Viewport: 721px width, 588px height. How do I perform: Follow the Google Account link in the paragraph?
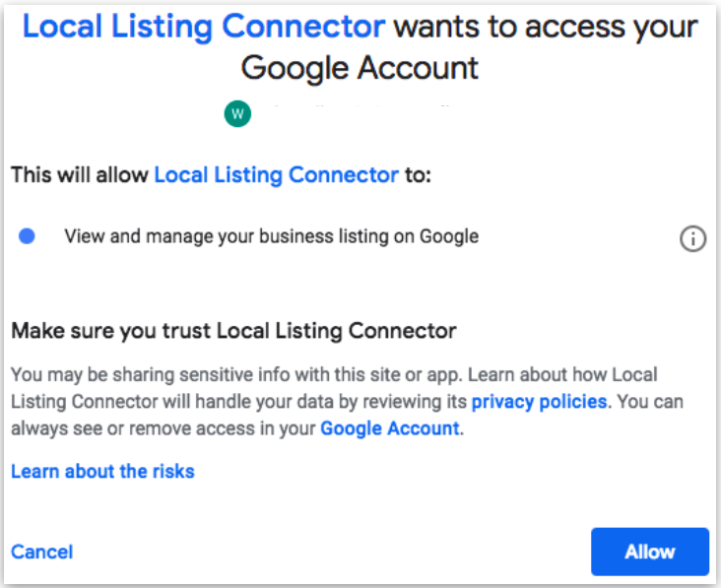click(x=390, y=428)
